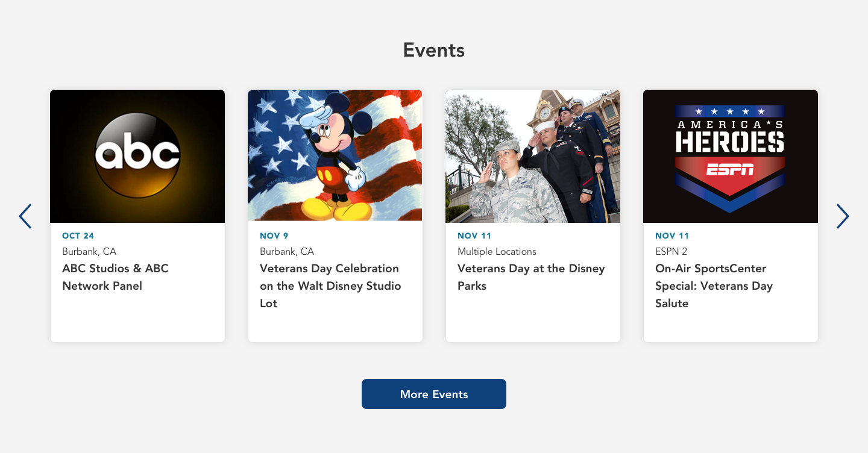Screen dimensions: 868x453
Task: Click the previous events left arrow
Action: point(25,216)
